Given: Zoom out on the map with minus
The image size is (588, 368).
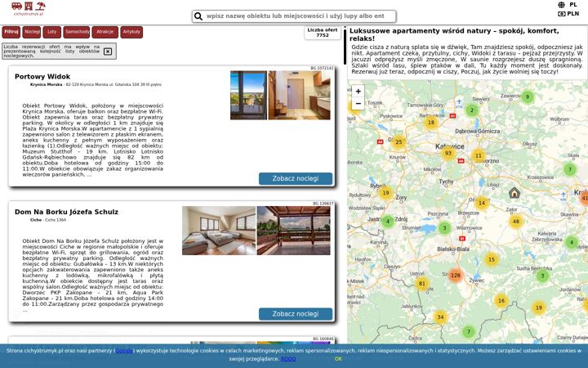Looking at the screenshot, I should tap(359, 103).
